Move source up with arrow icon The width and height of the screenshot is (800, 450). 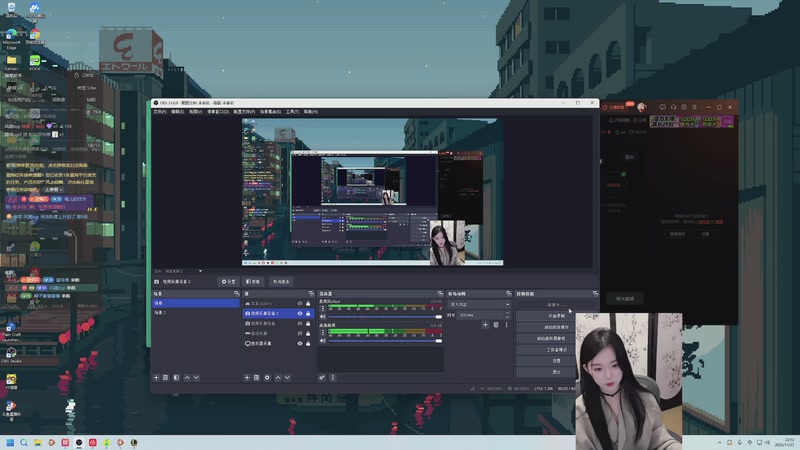(278, 378)
